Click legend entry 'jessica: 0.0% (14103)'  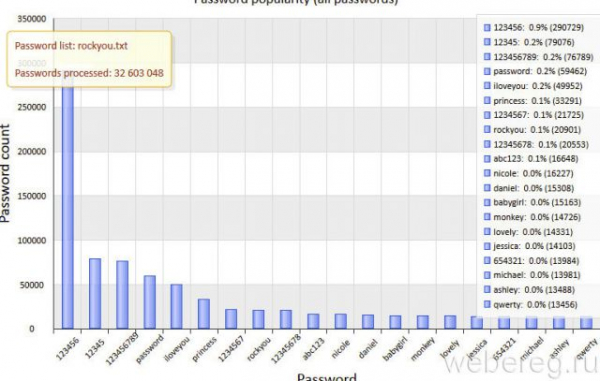pos(530,246)
